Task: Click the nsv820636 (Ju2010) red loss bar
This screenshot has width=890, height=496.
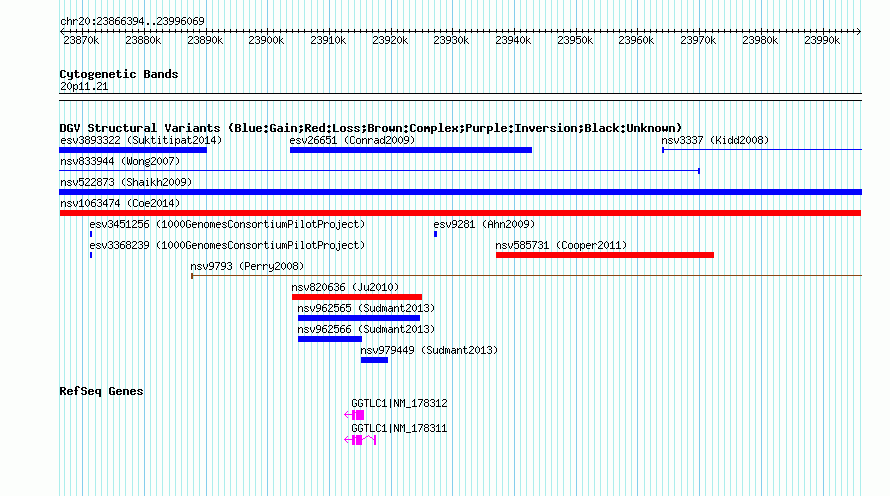Action: coord(357,297)
